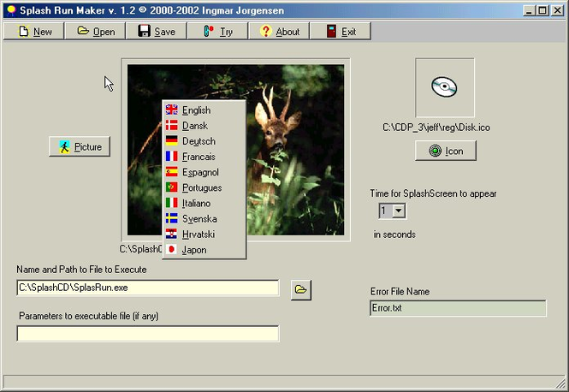Save the project with the Save button
The image size is (569, 392).
pyautogui.click(x=157, y=31)
